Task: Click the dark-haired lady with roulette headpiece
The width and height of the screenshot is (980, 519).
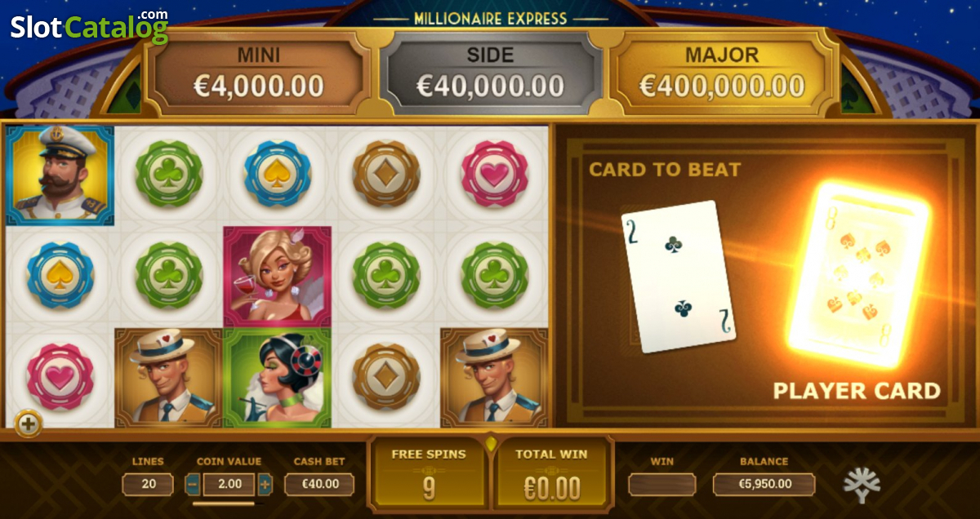Action: tap(278, 377)
